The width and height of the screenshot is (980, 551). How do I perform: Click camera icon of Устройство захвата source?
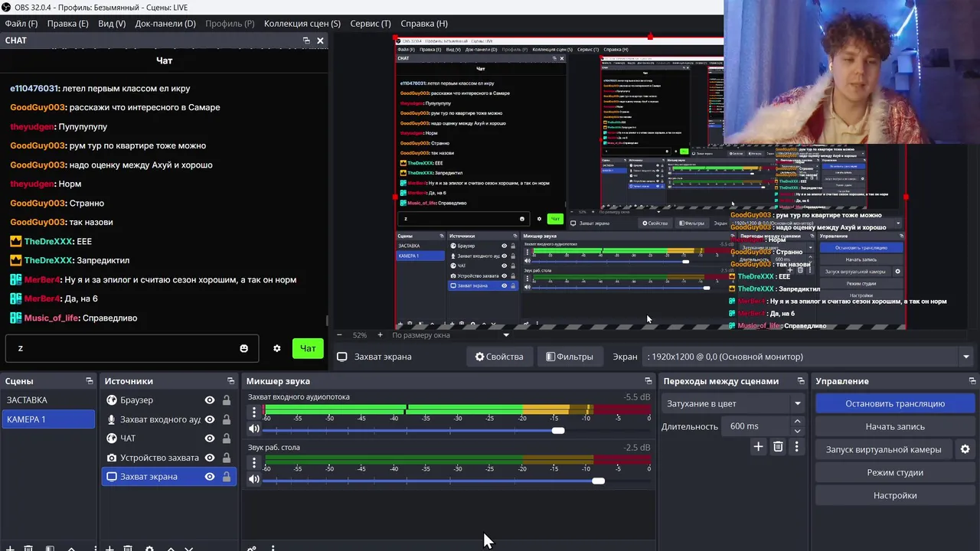pos(112,458)
